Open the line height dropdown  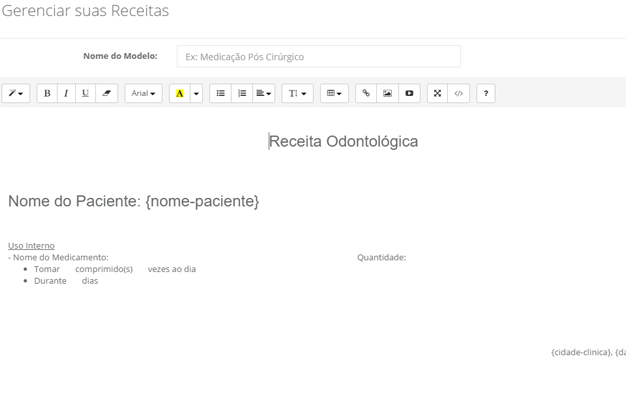click(x=298, y=93)
